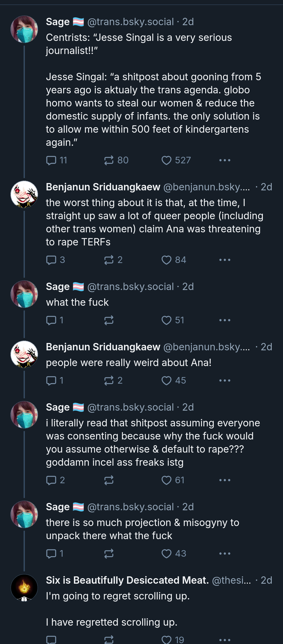The width and height of the screenshot is (283, 644).
Task: Repost the post with 80 reposts
Action: [x=109, y=160]
